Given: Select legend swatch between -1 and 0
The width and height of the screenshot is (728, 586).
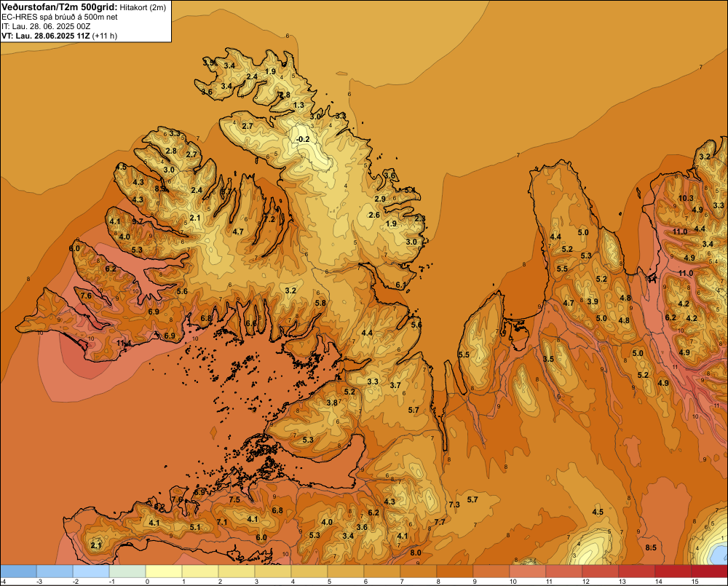Looking at the screenshot, I should pyautogui.click(x=127, y=571).
